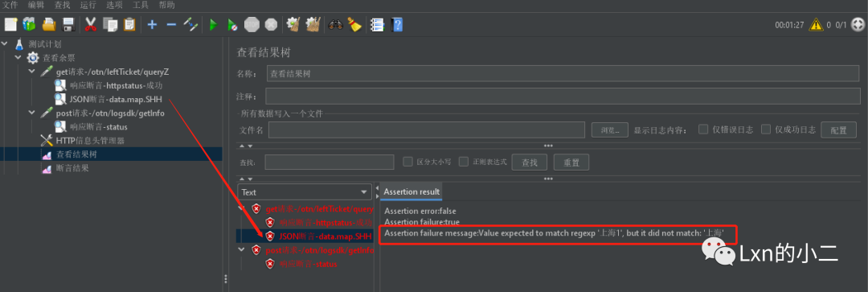Viewport: 868px width, 292px height.
Task: Expand all with the plus icon
Action: pos(152,24)
